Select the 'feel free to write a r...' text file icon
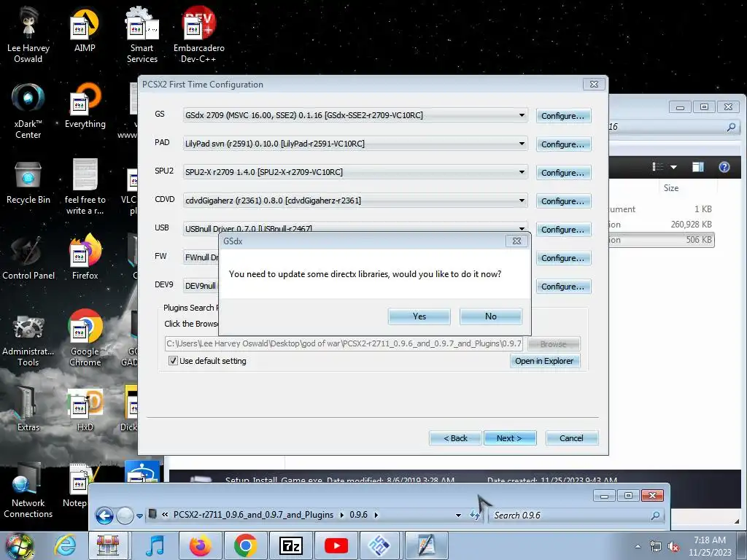Screen dimensions: 747x560 85,187
